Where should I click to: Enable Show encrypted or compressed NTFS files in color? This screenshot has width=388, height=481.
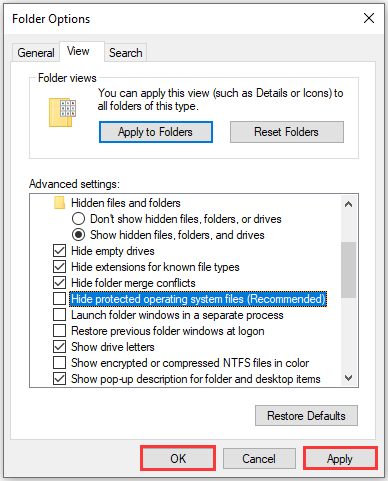point(59,363)
